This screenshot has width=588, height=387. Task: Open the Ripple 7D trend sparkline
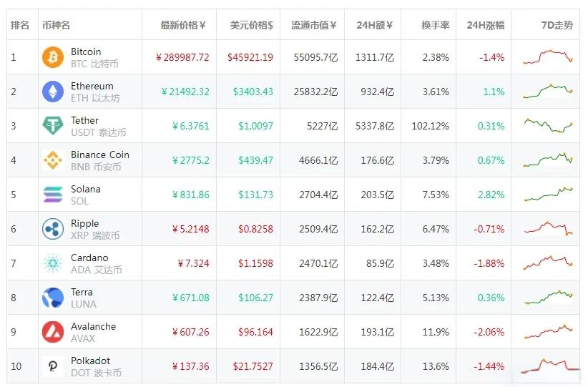(548, 228)
